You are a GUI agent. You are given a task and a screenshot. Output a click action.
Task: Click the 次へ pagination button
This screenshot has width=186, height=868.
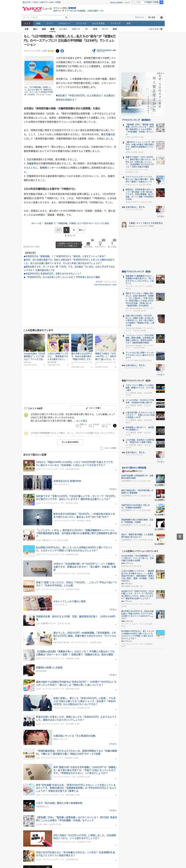click(x=82, y=230)
